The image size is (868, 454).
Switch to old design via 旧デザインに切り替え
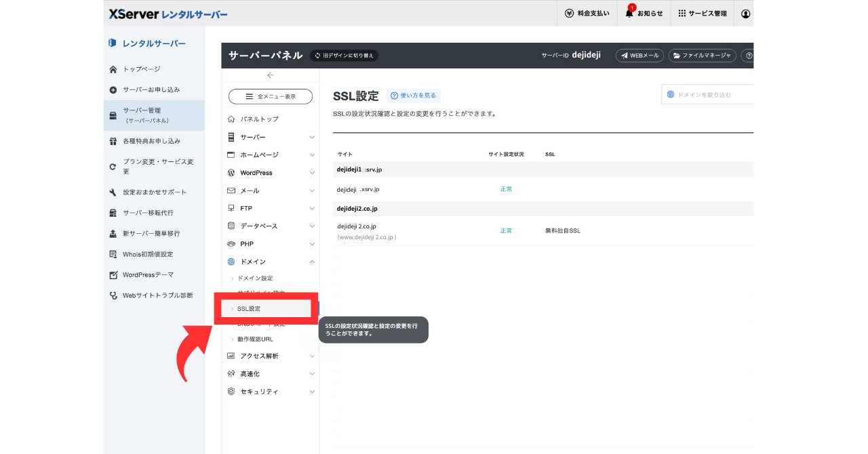344,56
